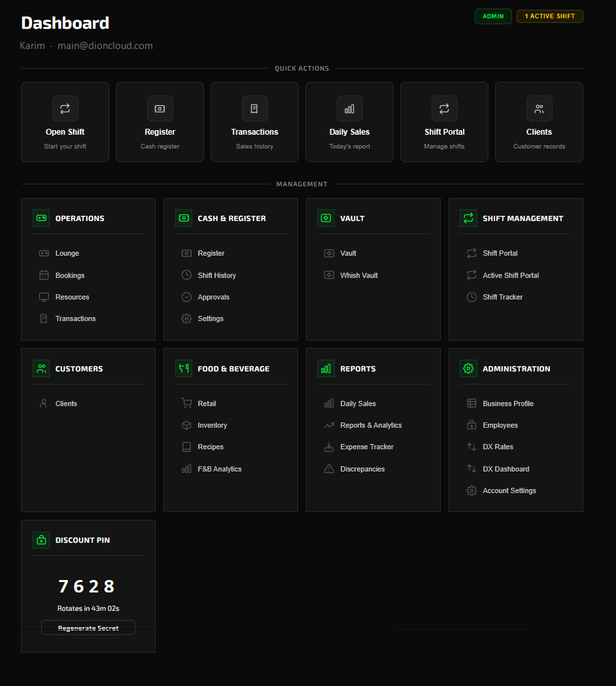Open Approvals page
The height and width of the screenshot is (686, 616).
tap(213, 297)
